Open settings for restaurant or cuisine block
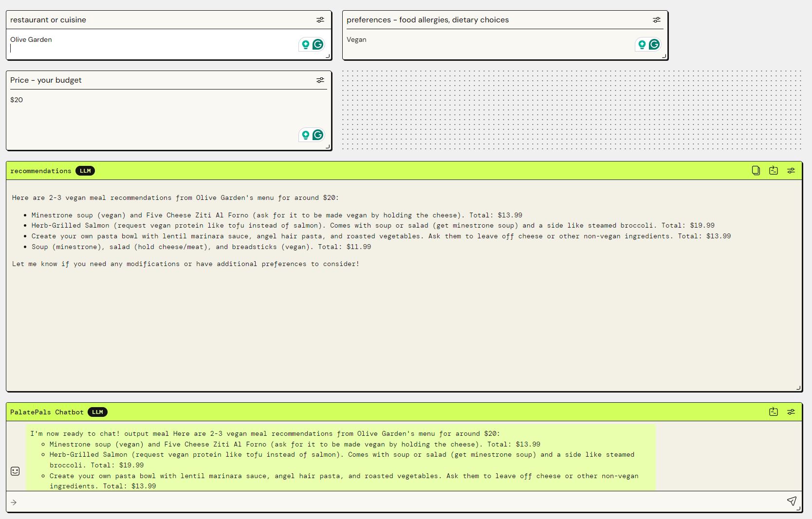 point(320,20)
